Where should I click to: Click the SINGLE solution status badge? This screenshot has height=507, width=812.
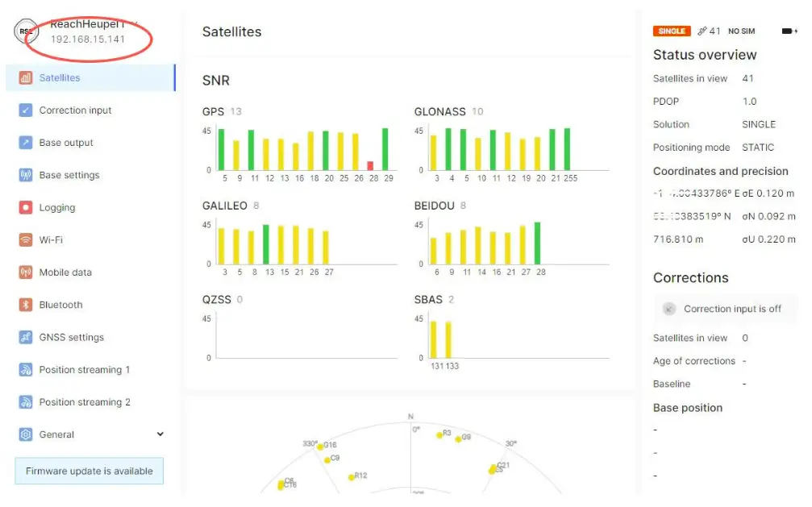672,31
